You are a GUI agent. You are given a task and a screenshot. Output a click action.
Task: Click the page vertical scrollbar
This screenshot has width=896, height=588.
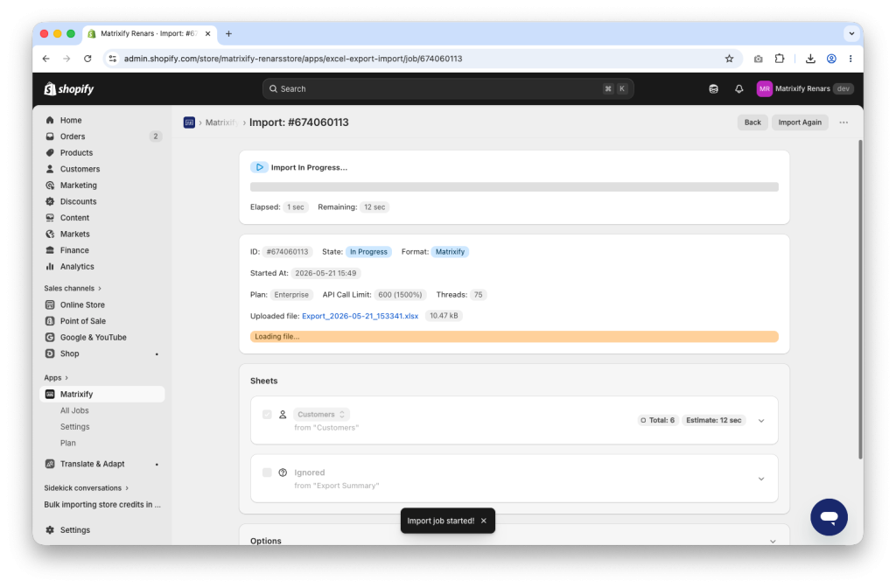tap(860, 299)
